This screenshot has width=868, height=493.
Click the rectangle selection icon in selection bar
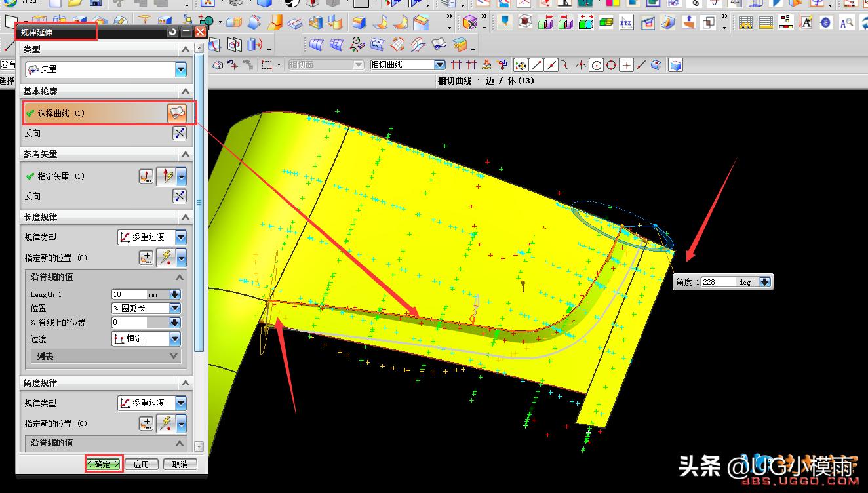(x=267, y=65)
